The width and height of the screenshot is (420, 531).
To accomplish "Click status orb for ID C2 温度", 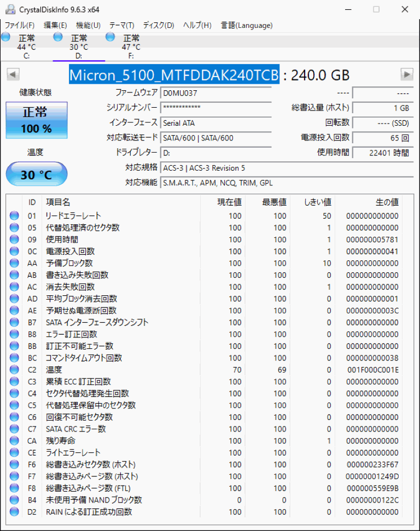I will coord(14,370).
